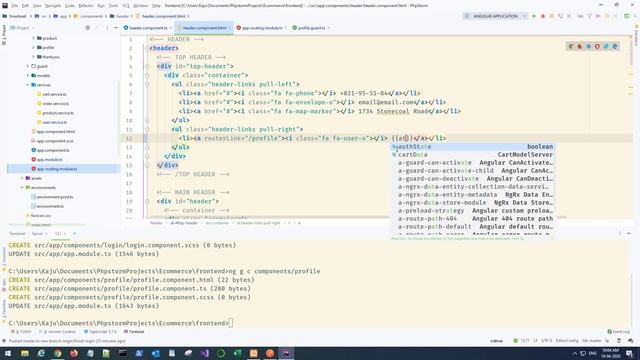The image size is (640, 360).
Task: Toggle the Favorites side tool window
Action: [4, 310]
